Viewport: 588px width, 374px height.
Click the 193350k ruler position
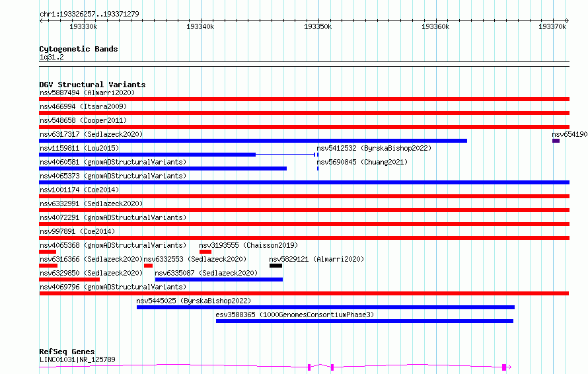pos(318,26)
